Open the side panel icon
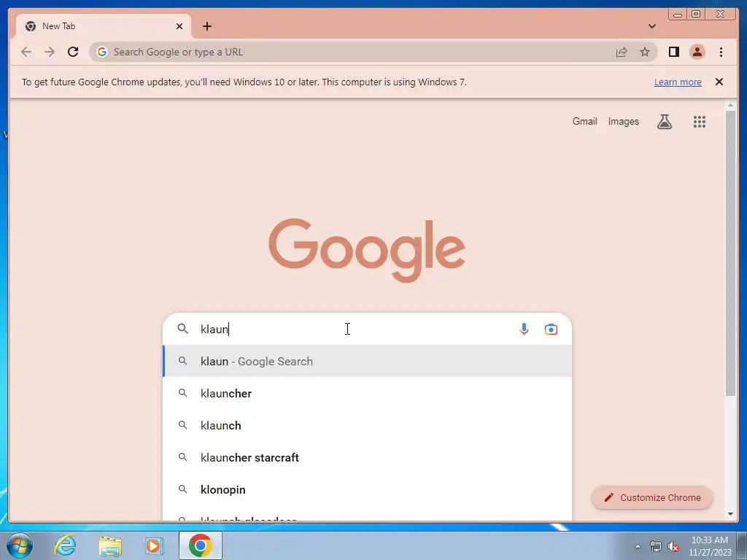This screenshot has width=747, height=560. coord(673,52)
